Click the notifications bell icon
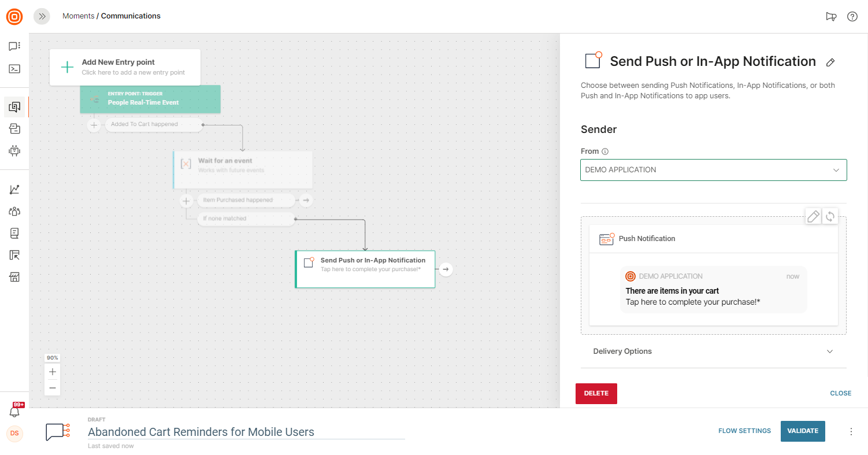 click(14, 412)
